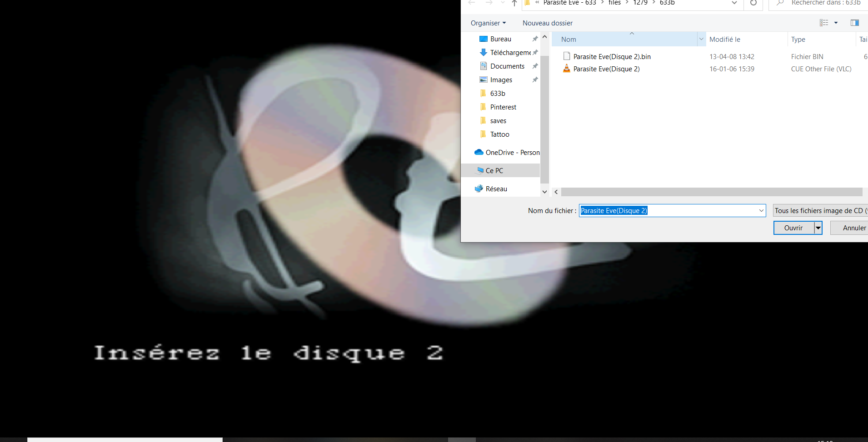The width and height of the screenshot is (868, 442).
Task: Toggle the preview pane icon
Action: pos(854,23)
